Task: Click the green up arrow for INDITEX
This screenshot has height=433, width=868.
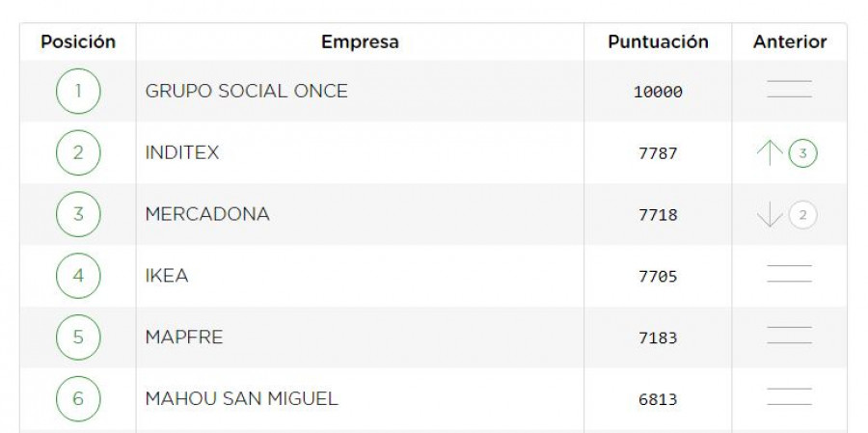Action: tap(770, 152)
